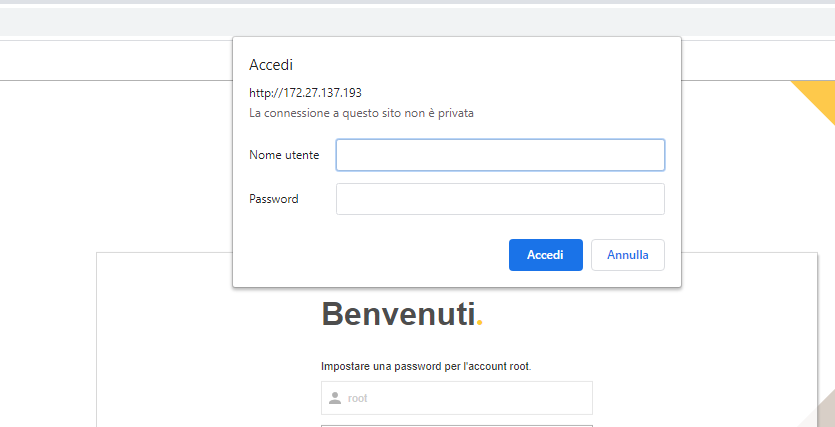Focus the Password field in dialog

click(500, 199)
